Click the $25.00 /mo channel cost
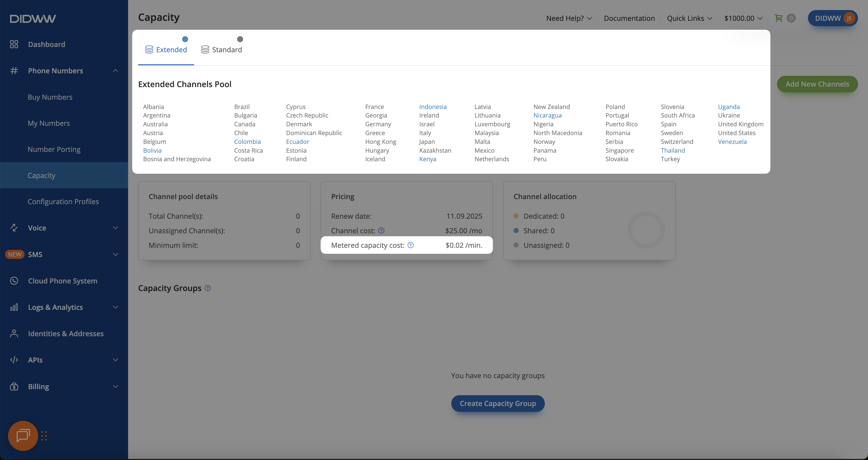Screen dimensions: 868x460 click(463, 231)
